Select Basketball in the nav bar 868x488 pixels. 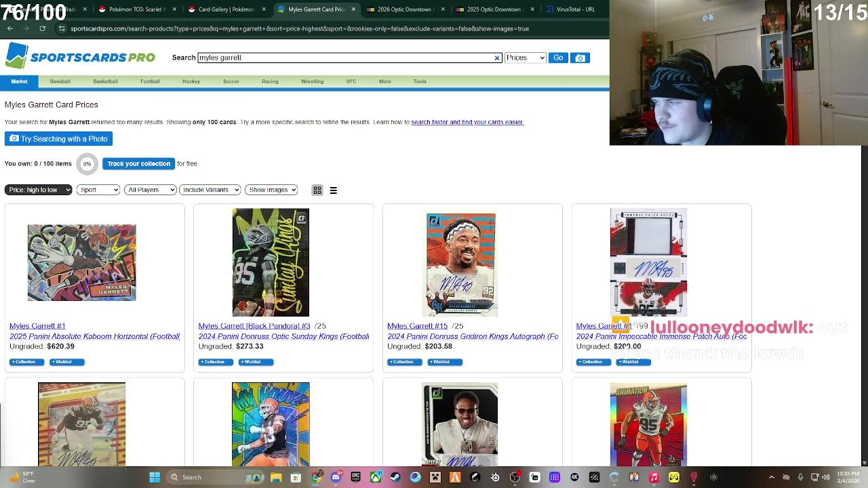(x=105, y=81)
